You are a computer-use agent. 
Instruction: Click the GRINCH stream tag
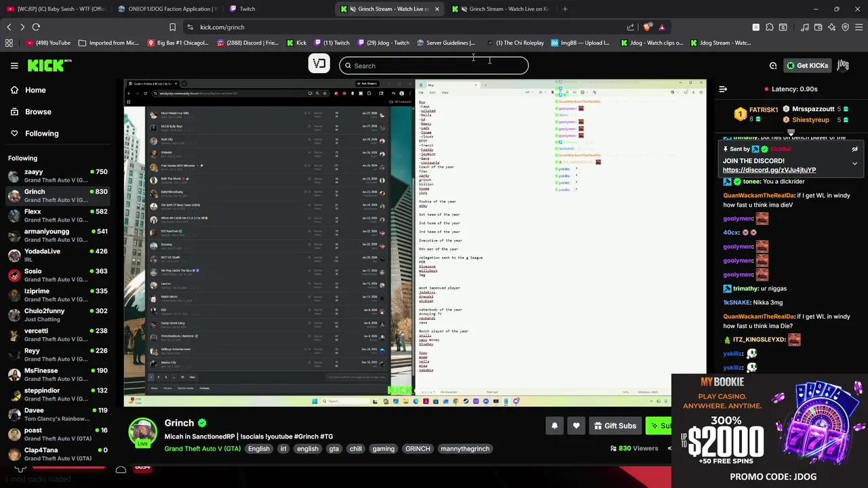pos(418,449)
